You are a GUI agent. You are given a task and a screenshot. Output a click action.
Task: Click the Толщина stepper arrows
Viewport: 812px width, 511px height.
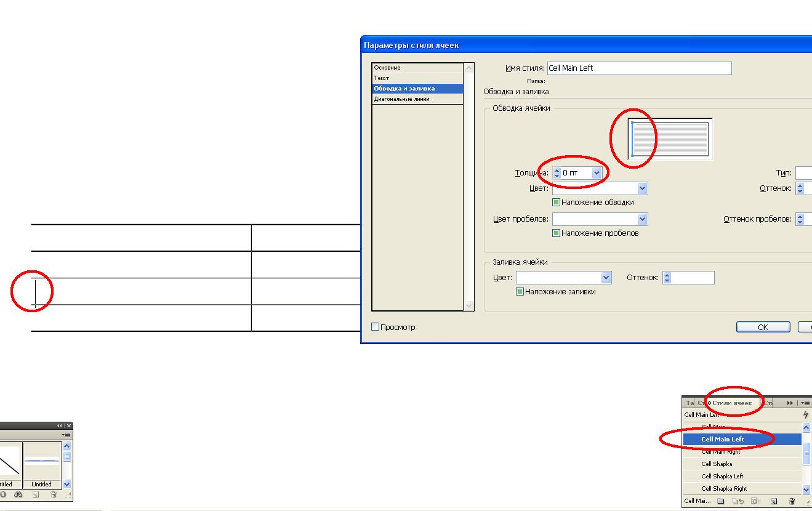click(x=557, y=173)
